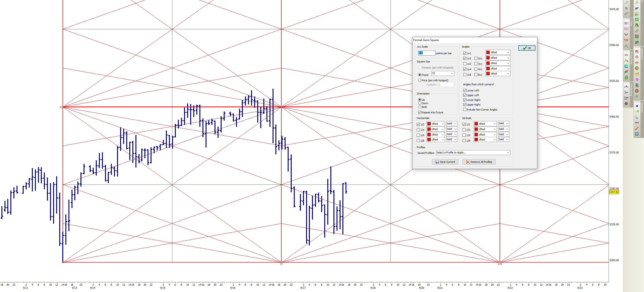Click the 3347.50 current price label

coord(614,192)
